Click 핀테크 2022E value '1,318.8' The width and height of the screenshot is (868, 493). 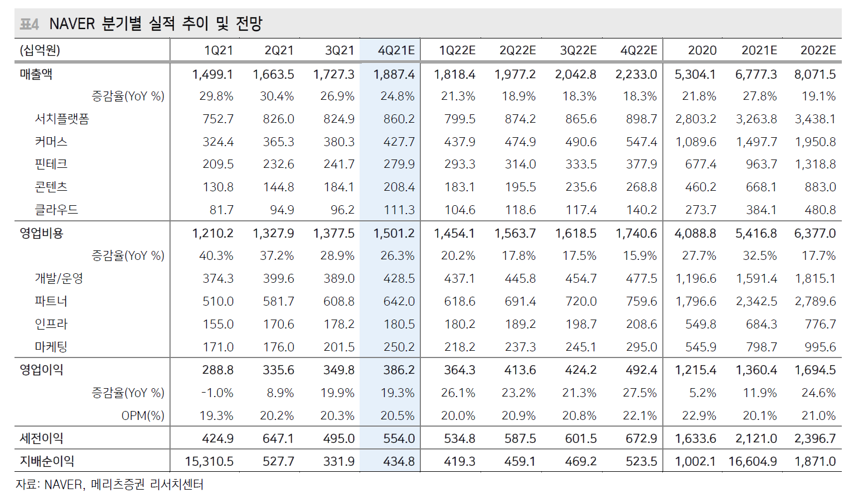pos(816,164)
